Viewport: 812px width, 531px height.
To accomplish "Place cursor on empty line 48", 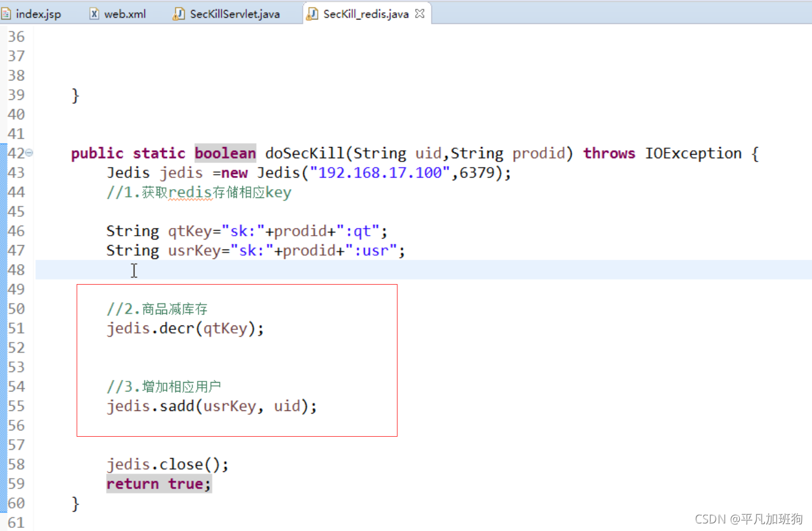I will tap(423, 270).
